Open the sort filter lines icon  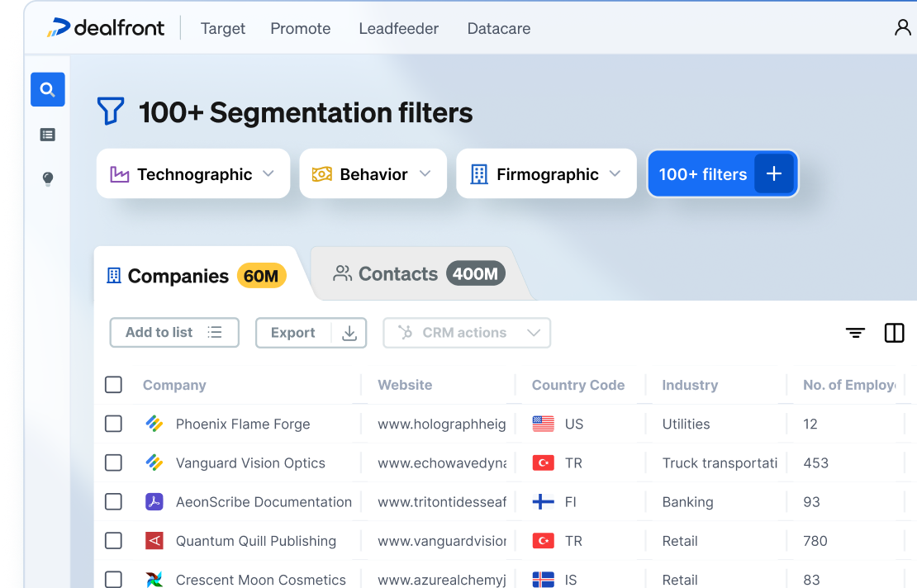coord(855,333)
